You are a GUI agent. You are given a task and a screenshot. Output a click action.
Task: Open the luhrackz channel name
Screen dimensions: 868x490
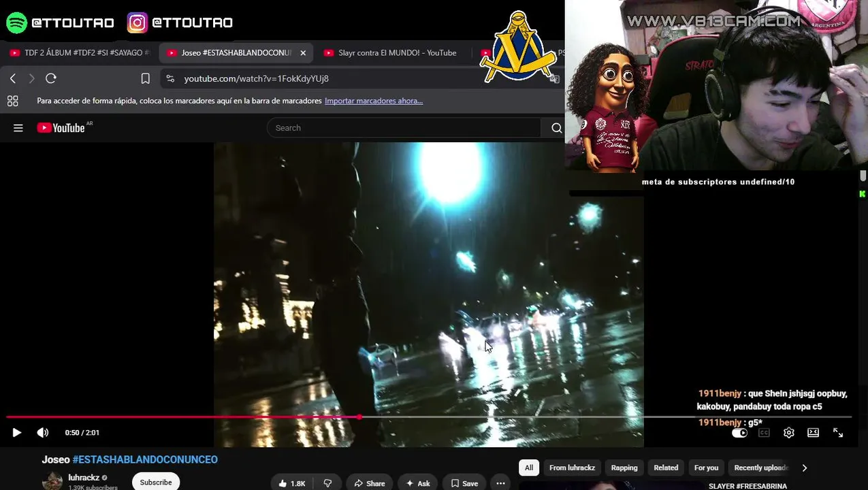coord(84,478)
